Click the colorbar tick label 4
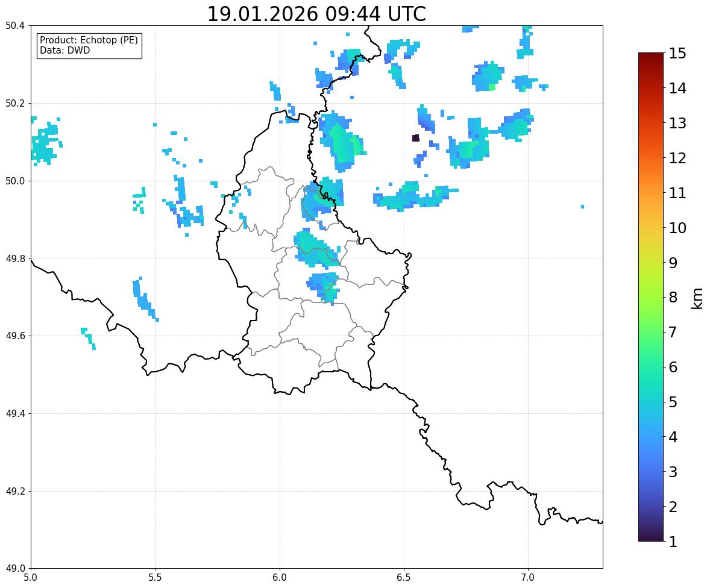This screenshot has height=588, width=710. pyautogui.click(x=673, y=437)
